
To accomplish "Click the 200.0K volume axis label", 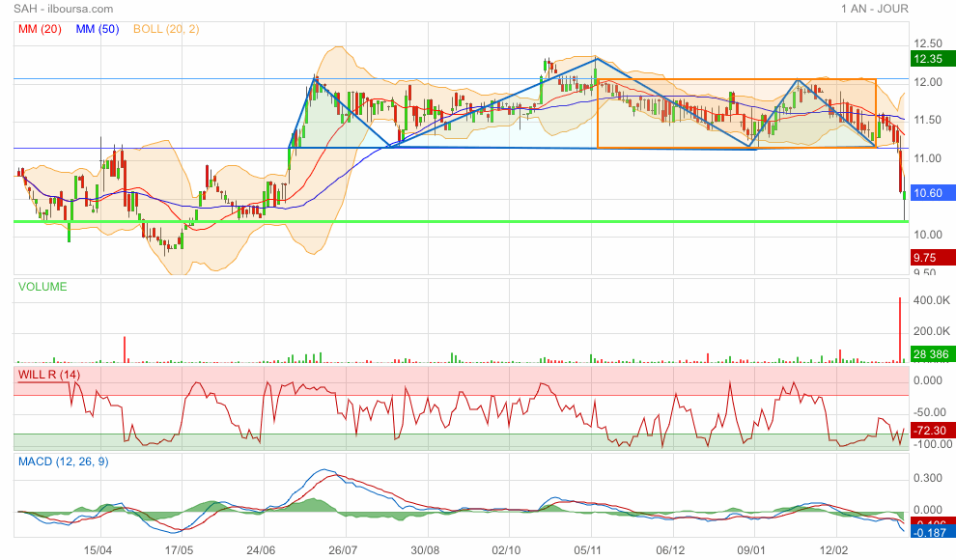I will click(932, 331).
